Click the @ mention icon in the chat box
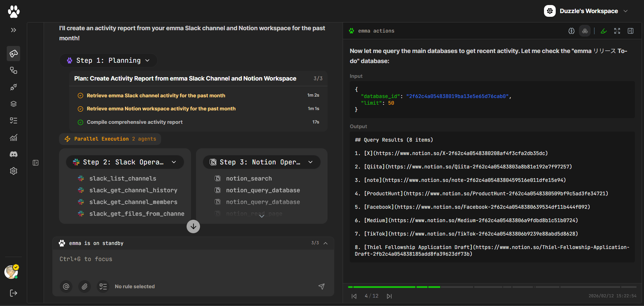 pos(66,287)
